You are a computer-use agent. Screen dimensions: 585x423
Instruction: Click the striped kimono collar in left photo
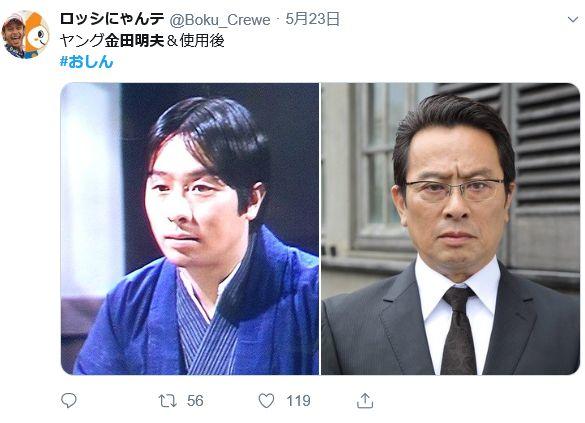[x=205, y=328]
